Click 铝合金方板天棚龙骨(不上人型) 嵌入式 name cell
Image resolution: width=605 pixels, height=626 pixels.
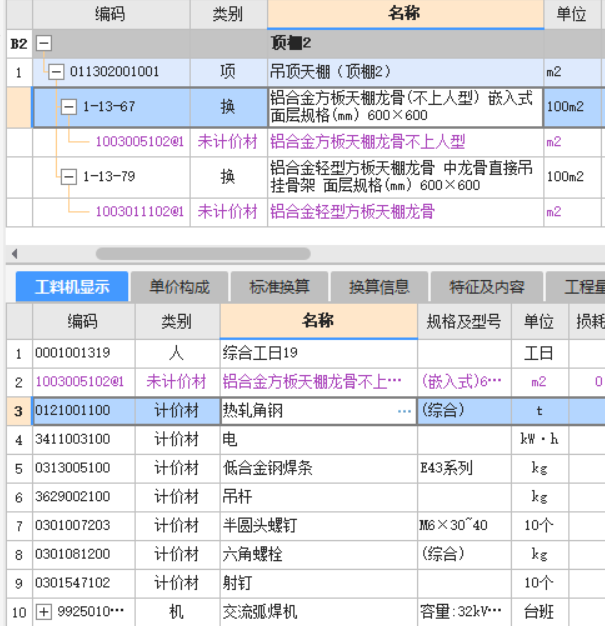tap(405, 107)
